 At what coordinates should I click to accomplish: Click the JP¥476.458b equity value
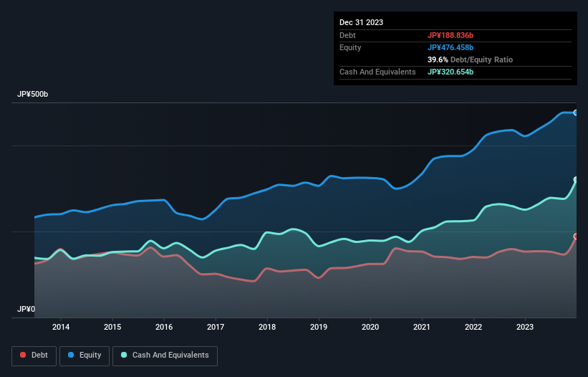pyautogui.click(x=450, y=47)
